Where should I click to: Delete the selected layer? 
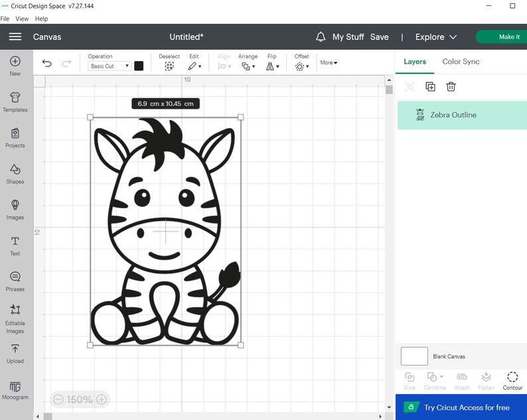click(x=451, y=87)
